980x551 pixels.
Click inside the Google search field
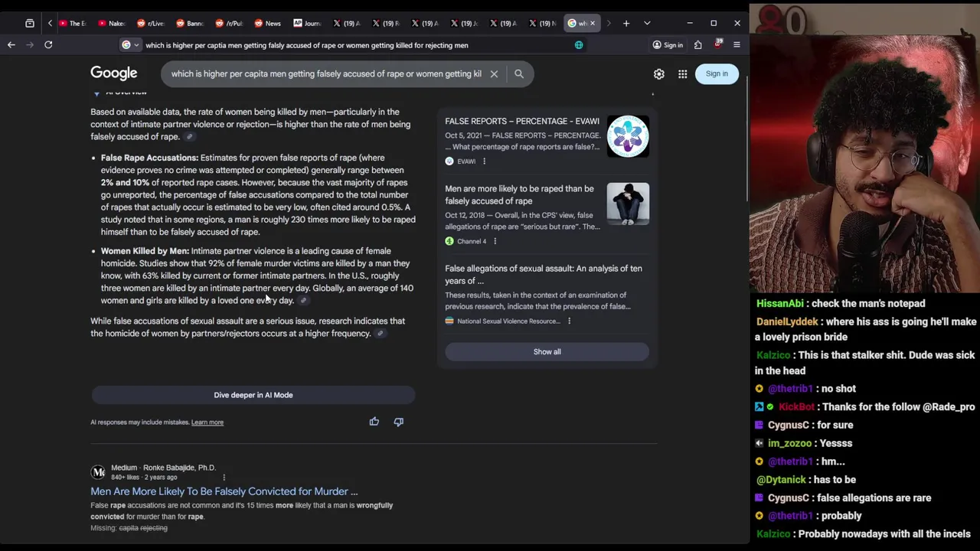[x=326, y=74]
